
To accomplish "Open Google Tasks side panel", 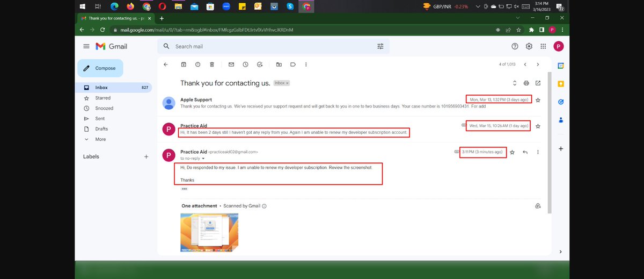I will (560, 102).
